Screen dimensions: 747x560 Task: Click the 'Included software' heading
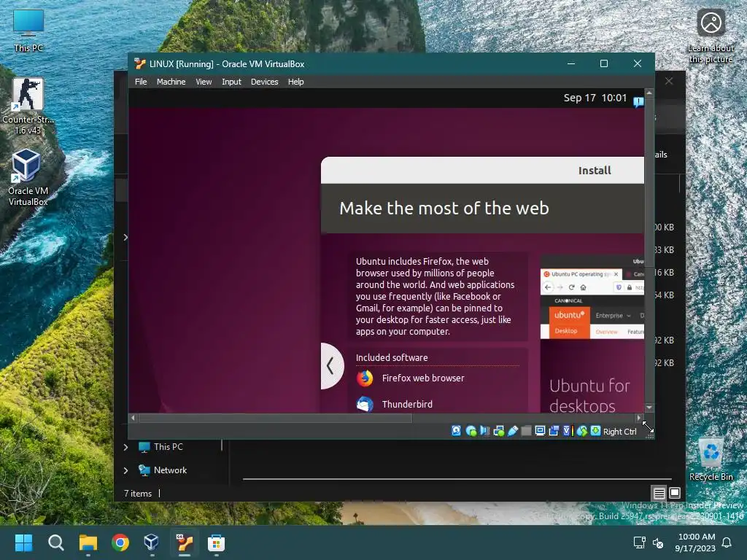pos(392,357)
